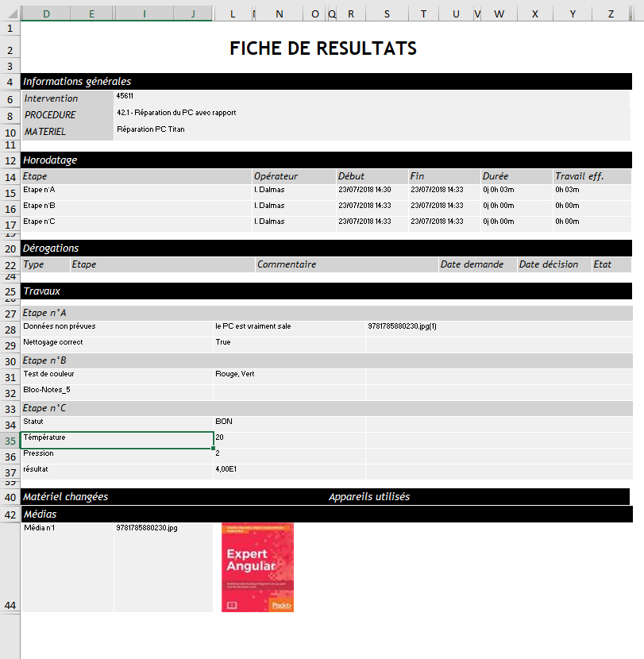Select the Durée column heading
Screen dimensions: 644x659
pos(516,176)
